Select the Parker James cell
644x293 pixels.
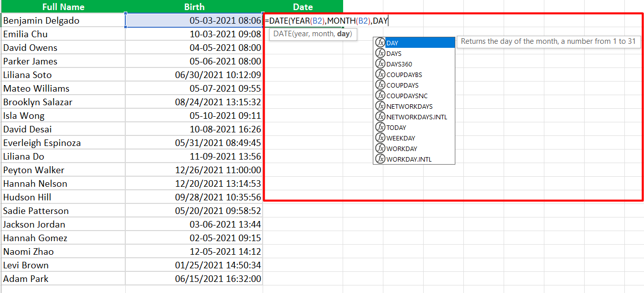pyautogui.click(x=63, y=61)
